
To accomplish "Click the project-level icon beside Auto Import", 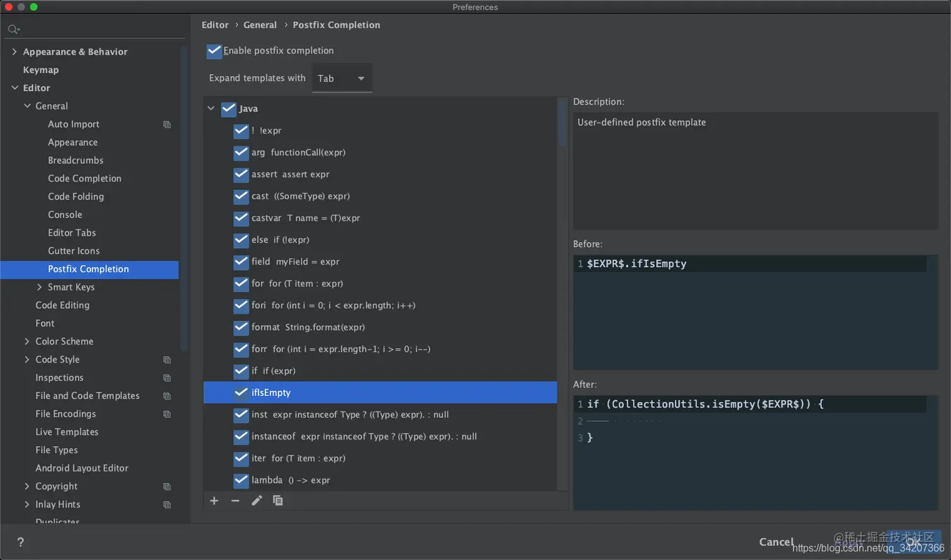I will [167, 124].
